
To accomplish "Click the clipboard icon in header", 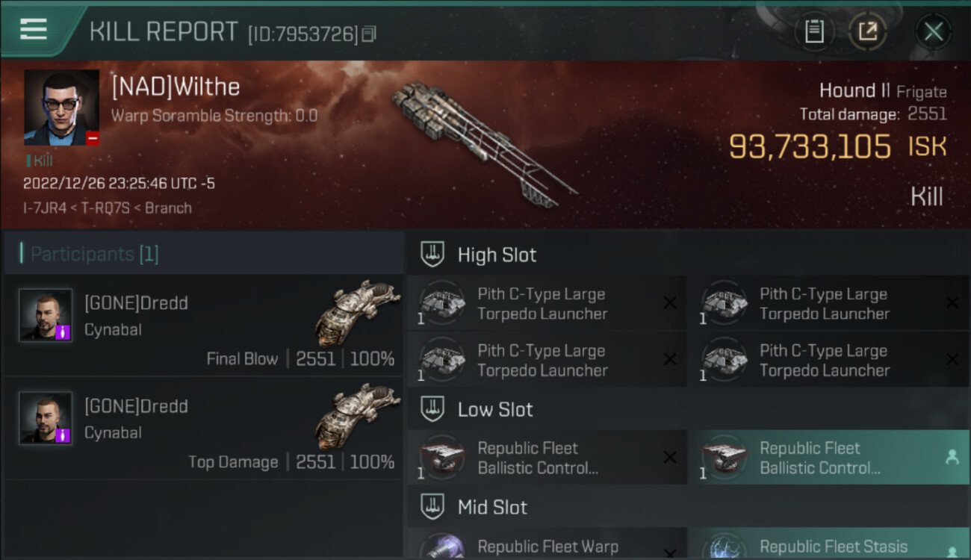I will tap(814, 31).
